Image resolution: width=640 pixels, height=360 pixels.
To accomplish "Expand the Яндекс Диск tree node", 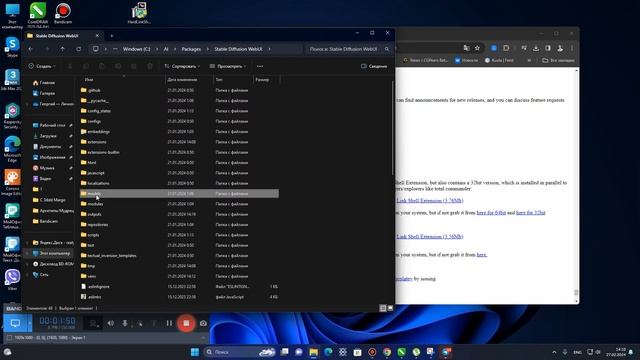I will [27, 242].
